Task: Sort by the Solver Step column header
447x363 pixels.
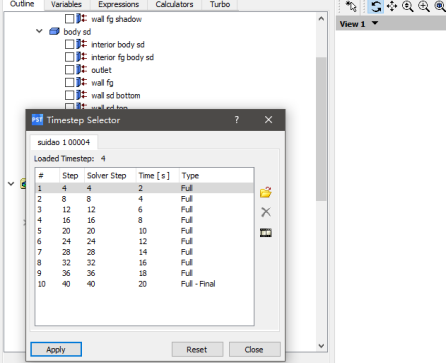Action: click(x=110, y=176)
